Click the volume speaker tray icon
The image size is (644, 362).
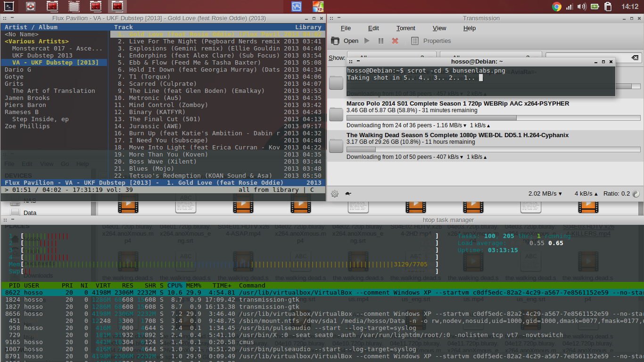click(582, 7)
